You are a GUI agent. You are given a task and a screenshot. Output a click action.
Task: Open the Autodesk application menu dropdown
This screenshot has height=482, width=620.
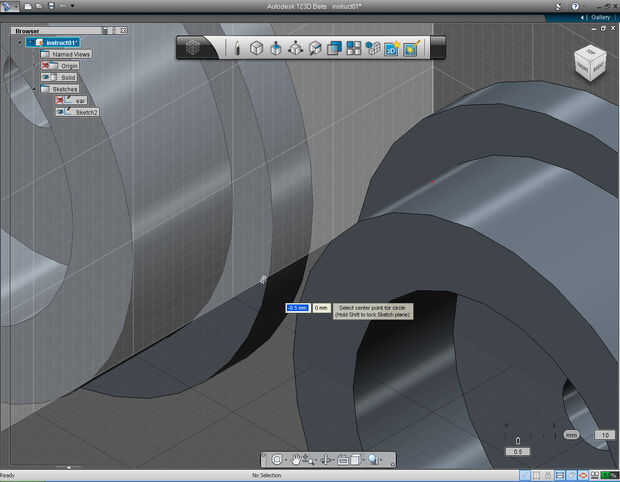pos(10,6)
